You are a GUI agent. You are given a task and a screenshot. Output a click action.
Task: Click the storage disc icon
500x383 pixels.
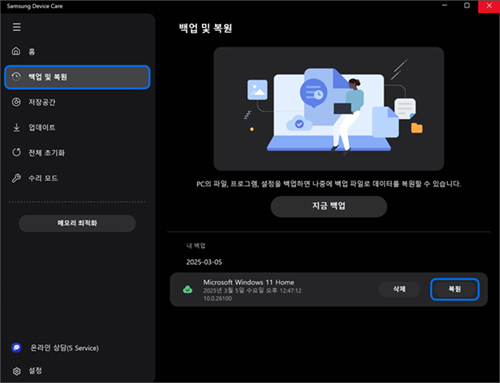pyautogui.click(x=16, y=102)
